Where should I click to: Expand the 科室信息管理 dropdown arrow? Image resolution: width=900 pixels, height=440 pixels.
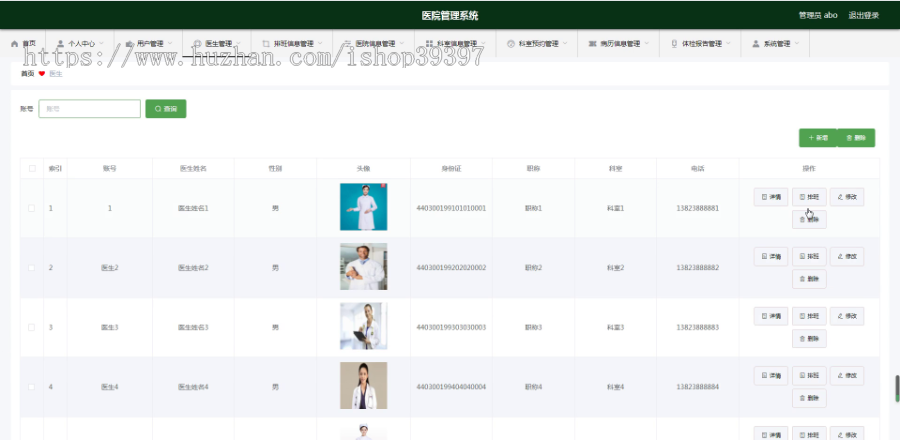tap(484, 44)
